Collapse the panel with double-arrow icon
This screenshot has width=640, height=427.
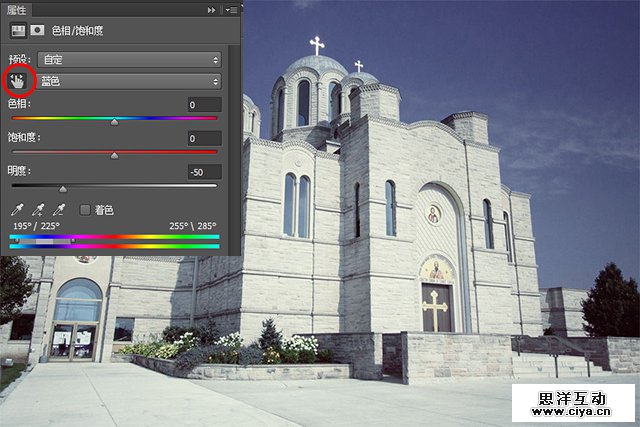coord(211,9)
